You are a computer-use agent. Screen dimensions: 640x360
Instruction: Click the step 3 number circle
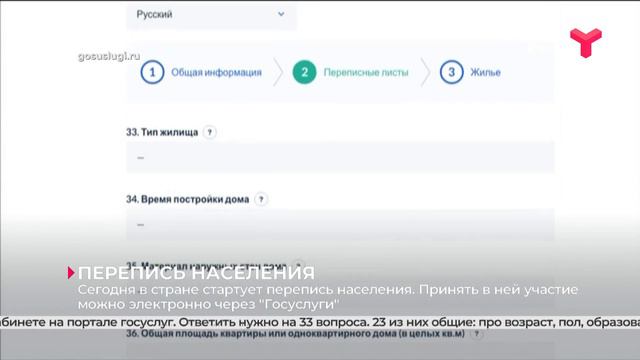point(451,72)
